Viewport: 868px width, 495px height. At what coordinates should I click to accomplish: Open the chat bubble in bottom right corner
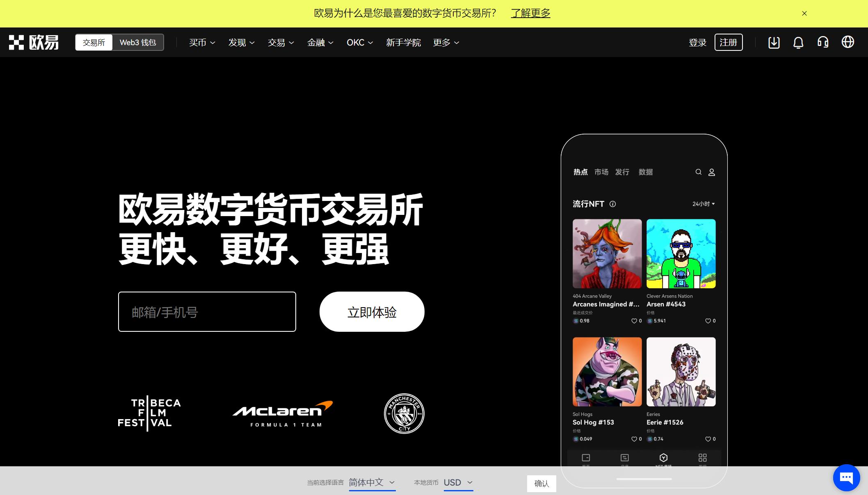[846, 477]
